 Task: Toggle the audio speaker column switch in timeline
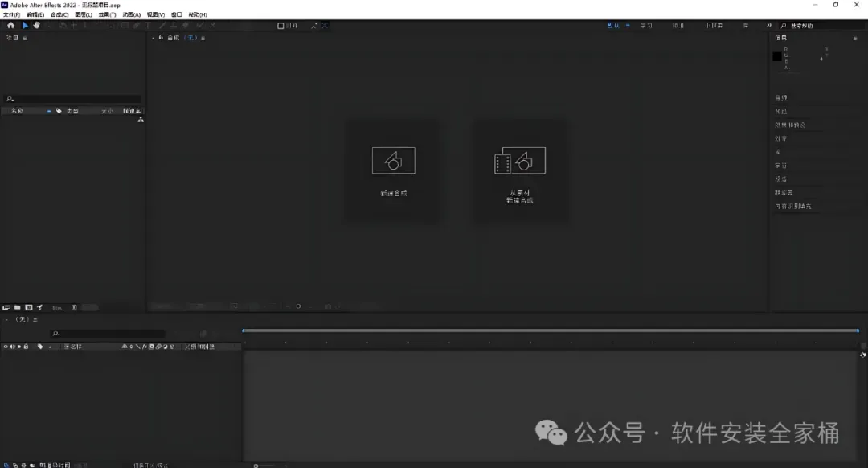coord(12,347)
